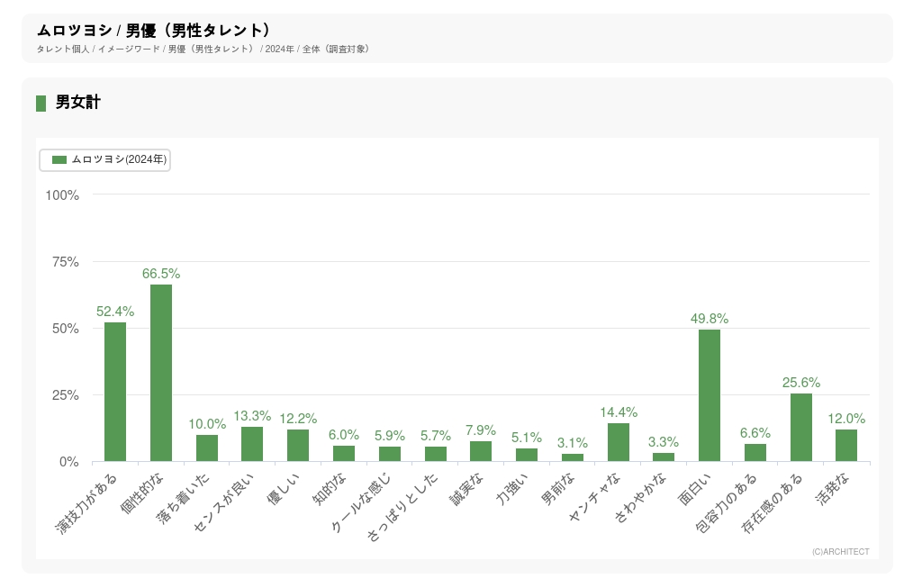Select the 落ち着いた bar at 10.0%
The width and height of the screenshot is (922, 588).
click(207, 448)
